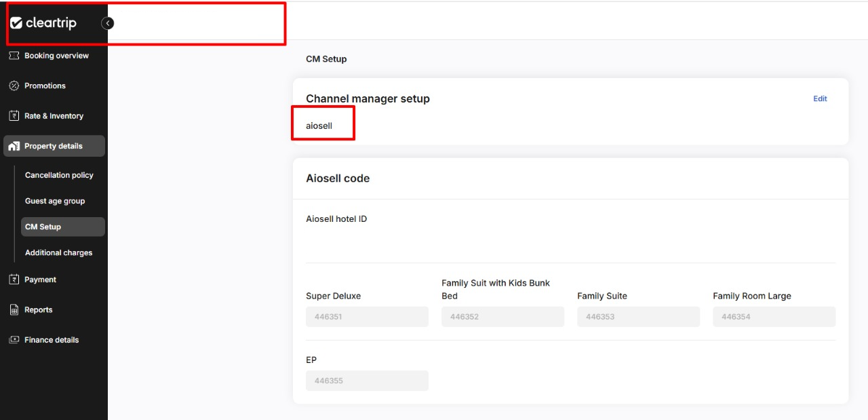Click the Super Deluxe code field
Viewport: 868px width, 420px height.
(367, 317)
